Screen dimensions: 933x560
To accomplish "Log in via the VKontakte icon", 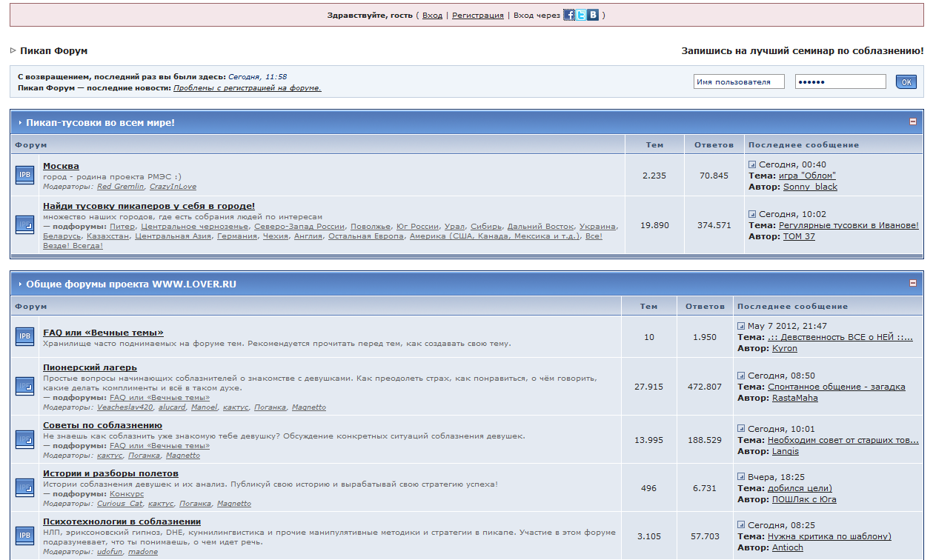I will click(593, 15).
